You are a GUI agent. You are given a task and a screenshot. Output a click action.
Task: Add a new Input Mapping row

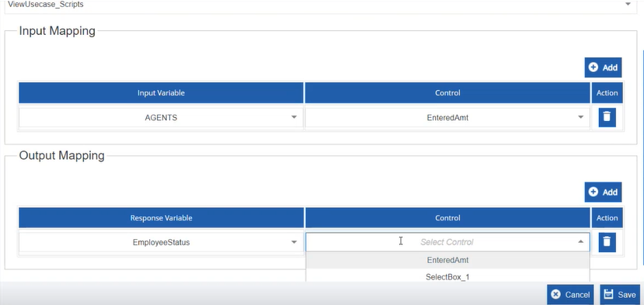click(x=603, y=68)
